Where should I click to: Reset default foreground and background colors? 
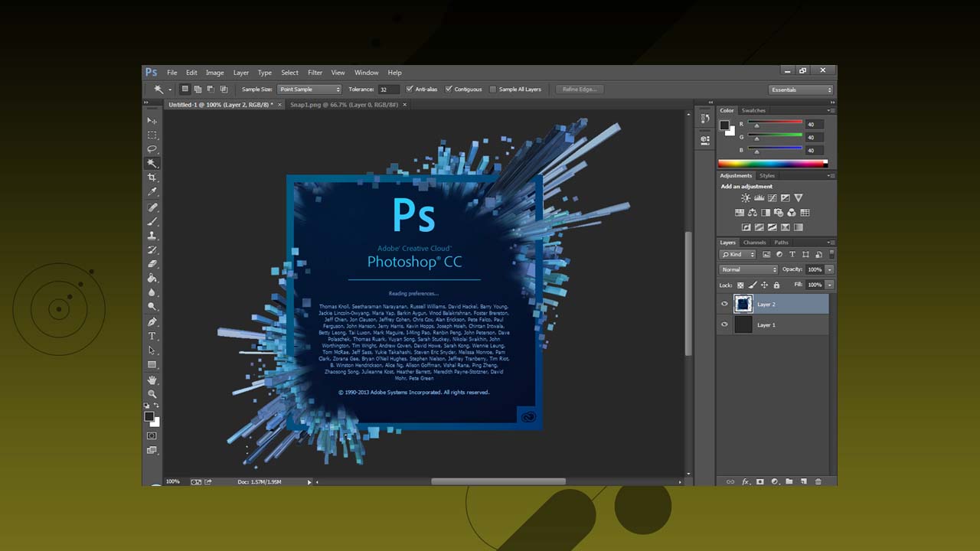coord(147,406)
